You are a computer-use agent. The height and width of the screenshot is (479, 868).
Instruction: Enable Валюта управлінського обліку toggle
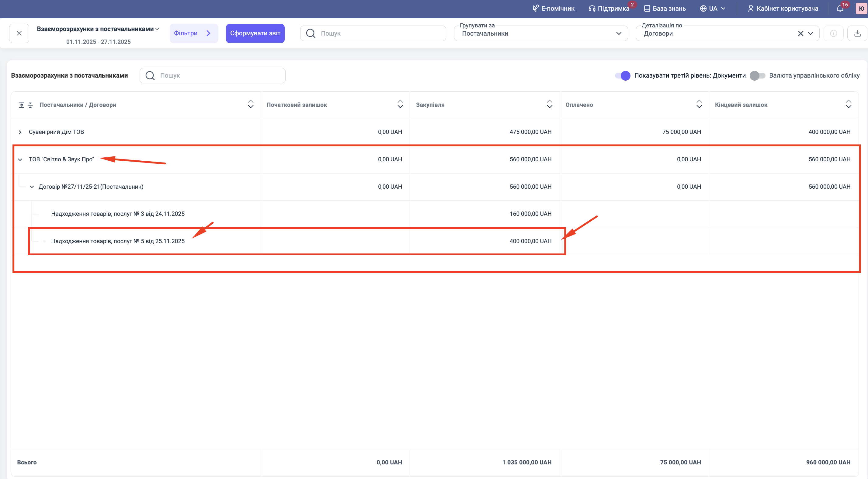(x=757, y=75)
